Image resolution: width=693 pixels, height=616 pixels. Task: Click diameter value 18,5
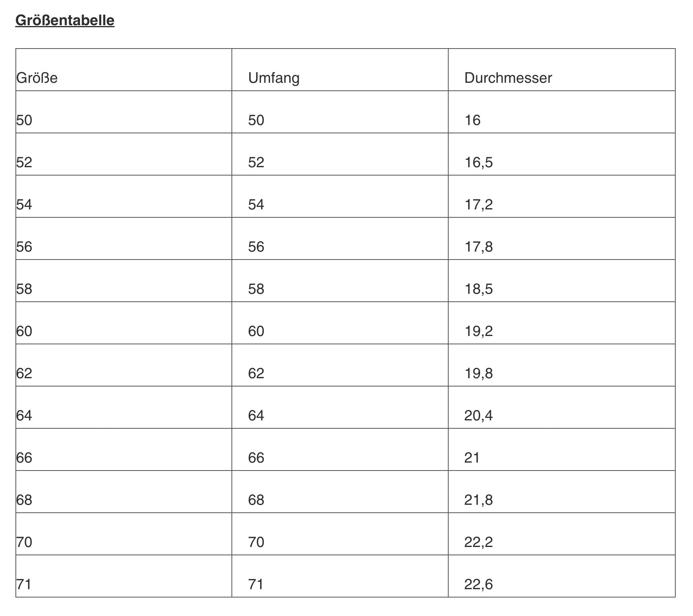coord(478,289)
